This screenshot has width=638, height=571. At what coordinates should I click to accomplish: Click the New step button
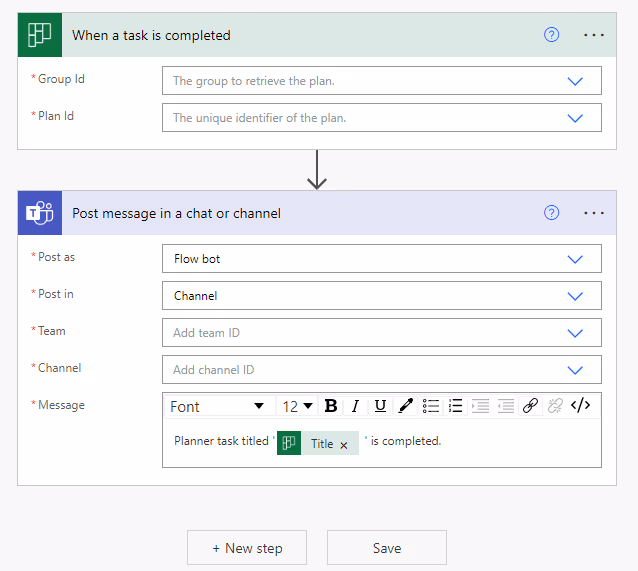coord(247,548)
